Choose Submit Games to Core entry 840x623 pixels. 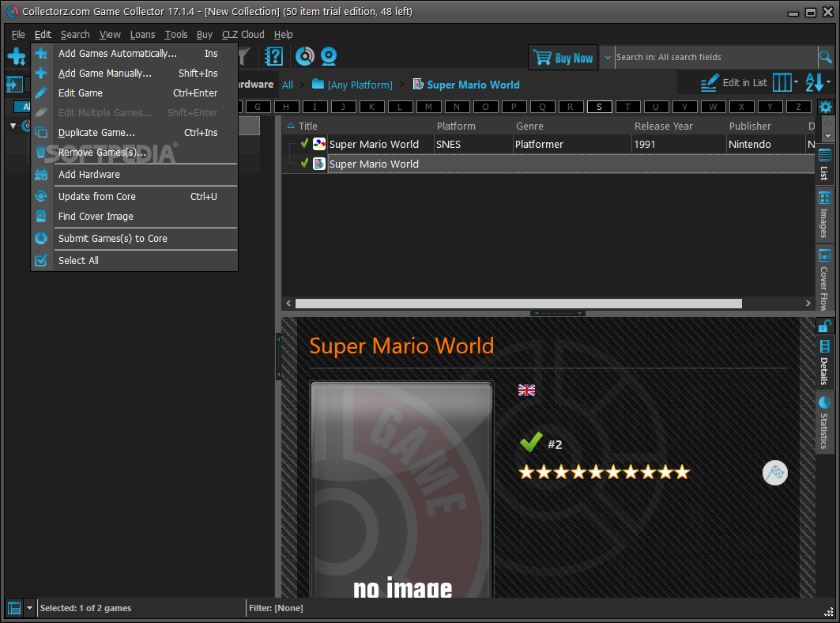coord(134,238)
